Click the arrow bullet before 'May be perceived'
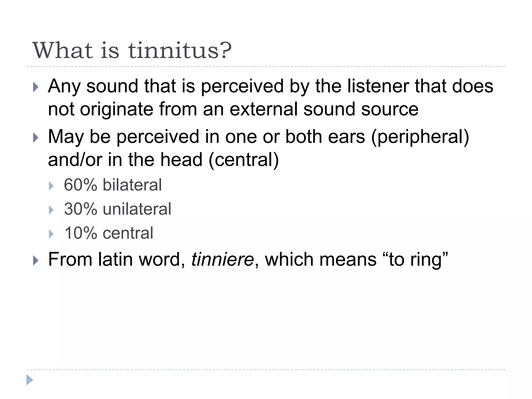The width and height of the screenshot is (532, 399). point(36,138)
